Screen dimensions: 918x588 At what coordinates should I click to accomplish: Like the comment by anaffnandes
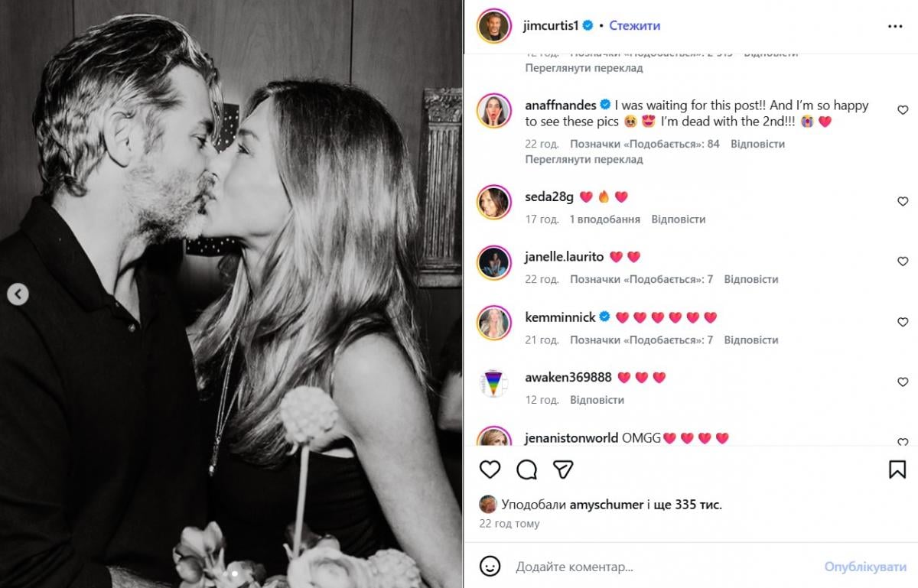pos(903,110)
